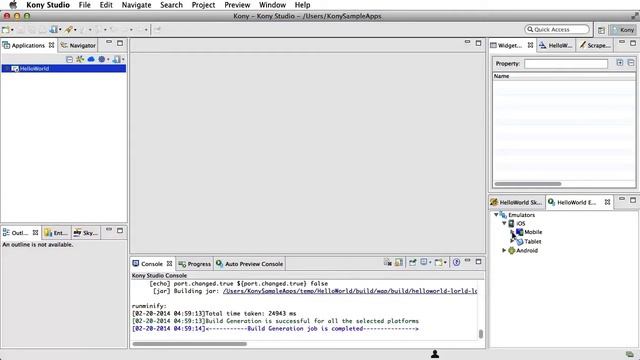Image resolution: width=640 pixels, height=360 pixels.
Task: Select the Mobile emulator item
Action: (533, 232)
